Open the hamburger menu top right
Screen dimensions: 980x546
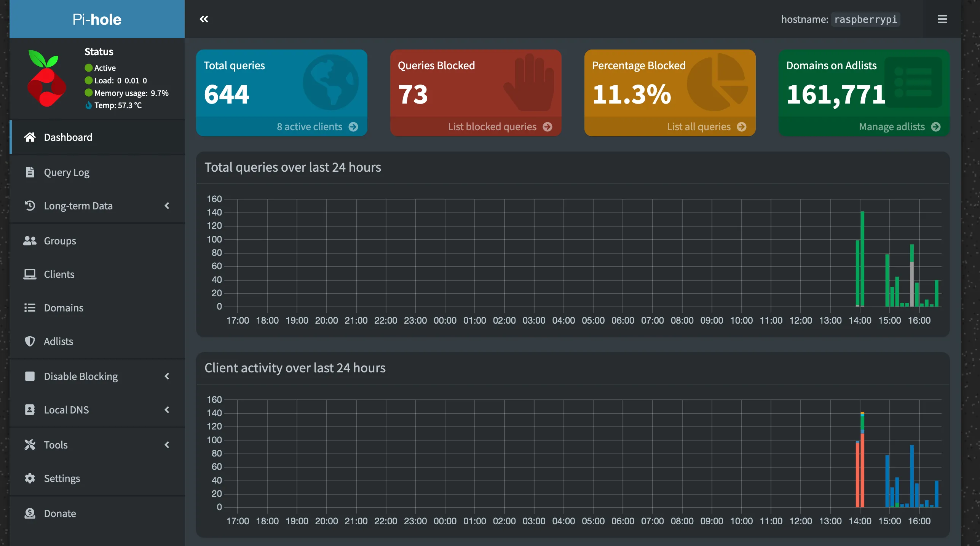click(942, 19)
